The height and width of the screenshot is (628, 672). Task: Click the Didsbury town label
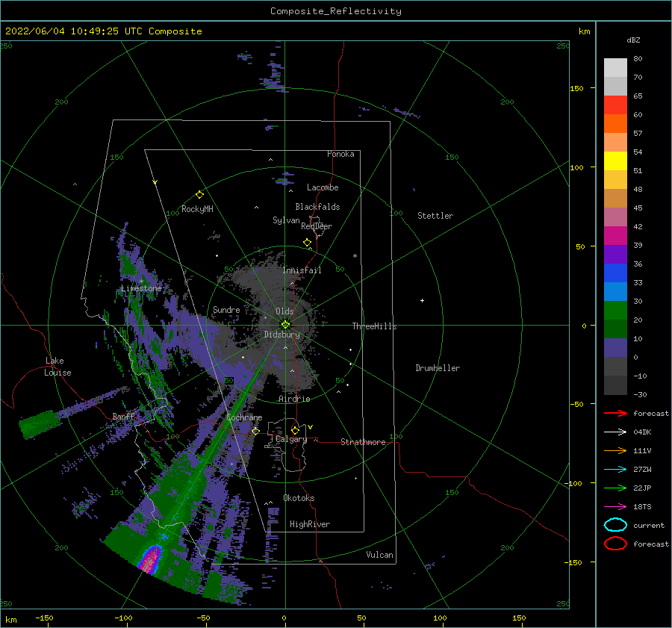281,335
